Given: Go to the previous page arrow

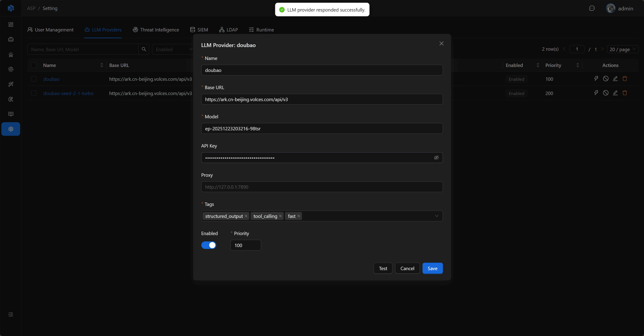Looking at the screenshot, I should click(564, 49).
